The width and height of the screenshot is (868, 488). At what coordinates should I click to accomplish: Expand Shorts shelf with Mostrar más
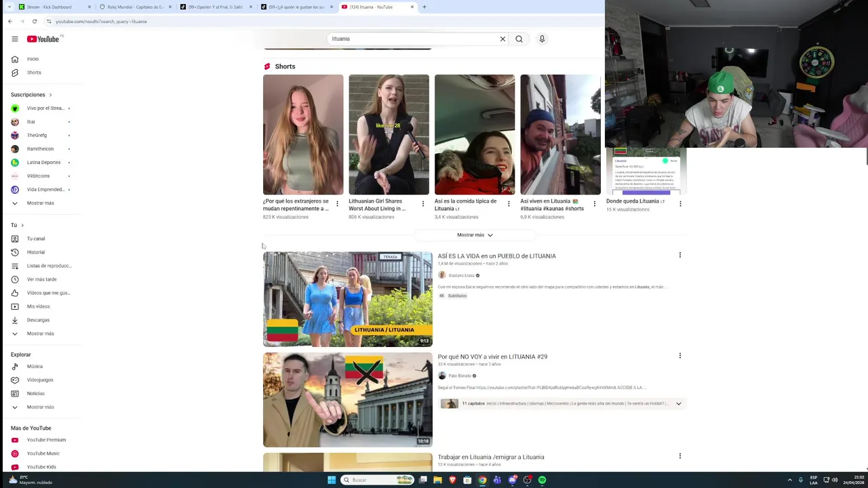tap(475, 235)
